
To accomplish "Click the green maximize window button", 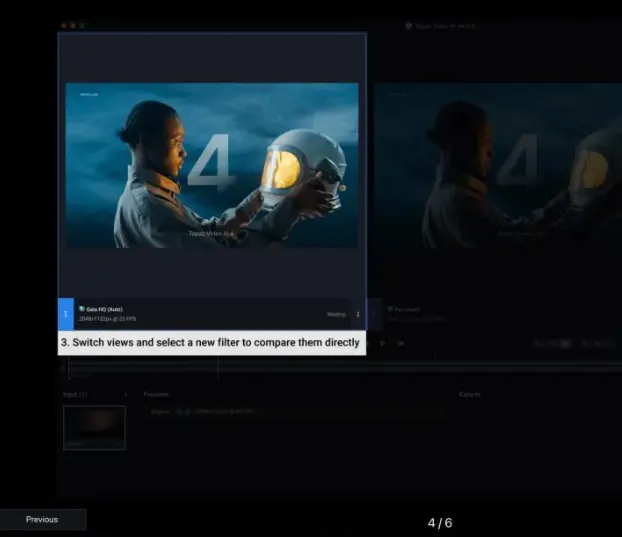I will [x=82, y=25].
